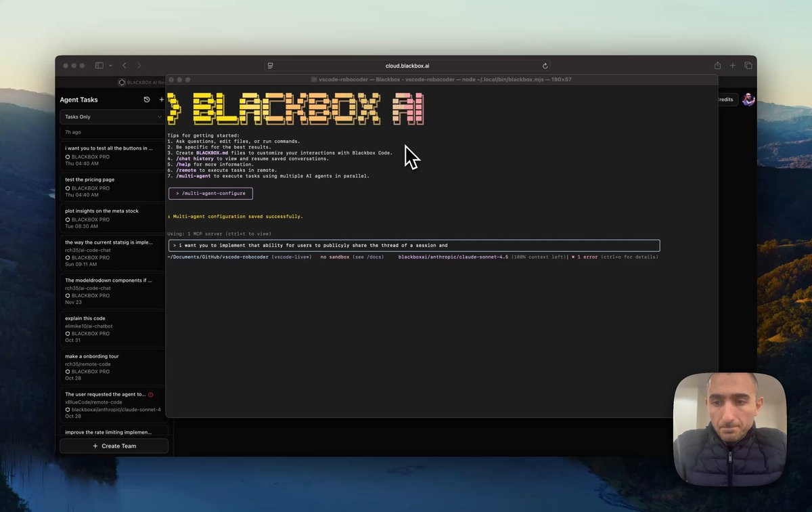Open new Safari tab with plus
This screenshot has width=812, height=512.
click(x=733, y=66)
